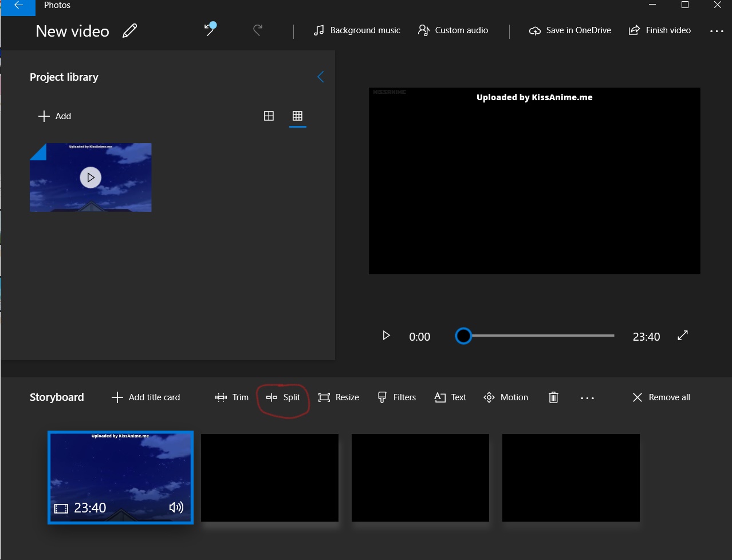Switch Project library to large thumbnail view
Screen dimensions: 732x560
269,116
